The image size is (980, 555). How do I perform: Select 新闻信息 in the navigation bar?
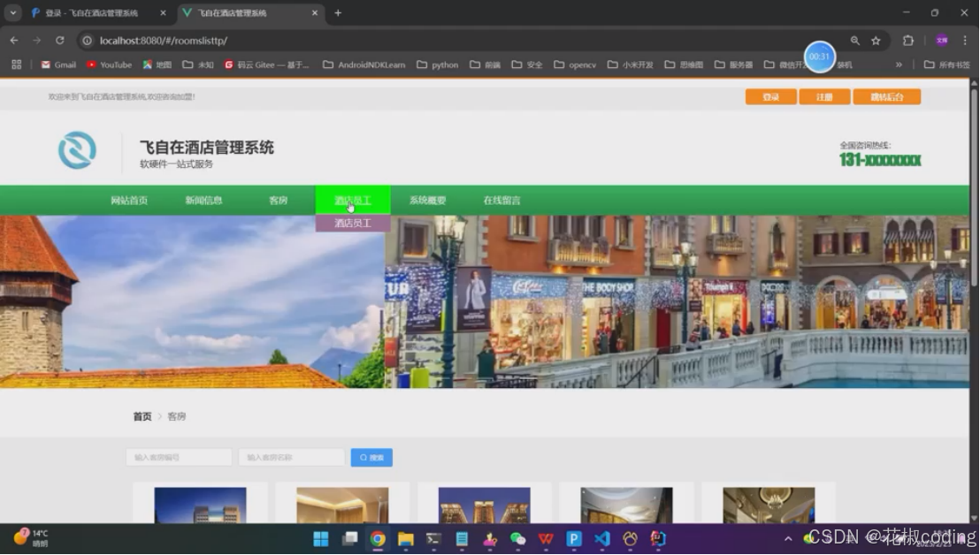coord(204,200)
